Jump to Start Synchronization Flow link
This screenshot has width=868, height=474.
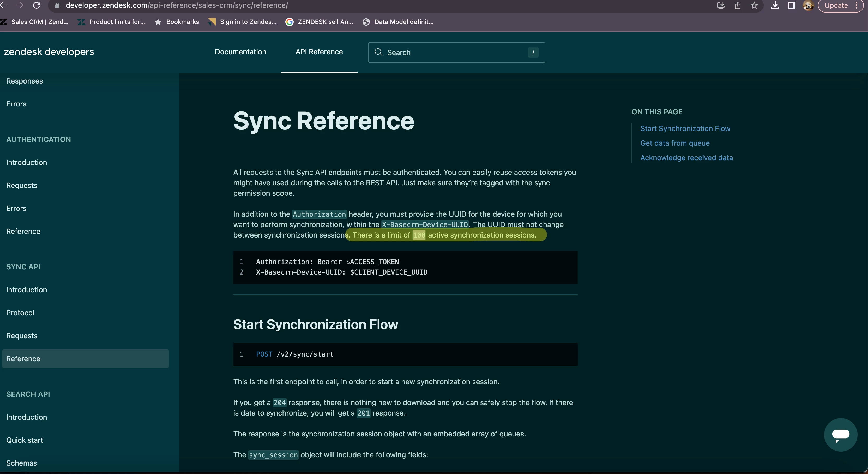pyautogui.click(x=685, y=128)
